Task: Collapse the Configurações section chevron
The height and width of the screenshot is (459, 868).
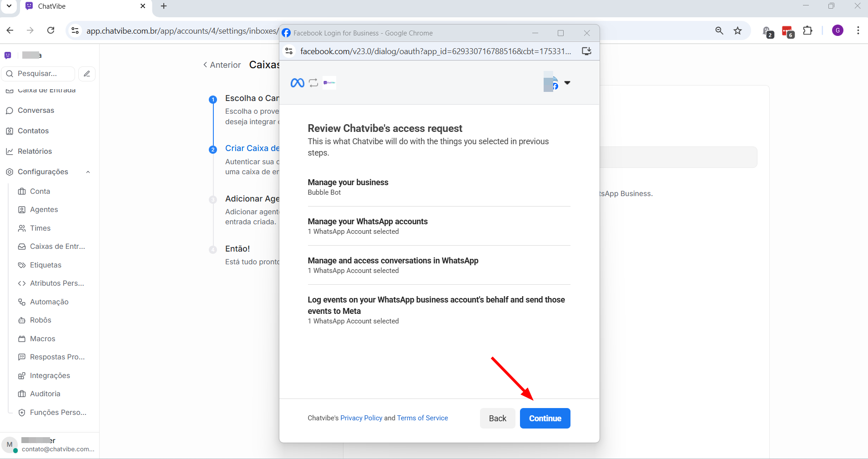Action: coord(88,172)
